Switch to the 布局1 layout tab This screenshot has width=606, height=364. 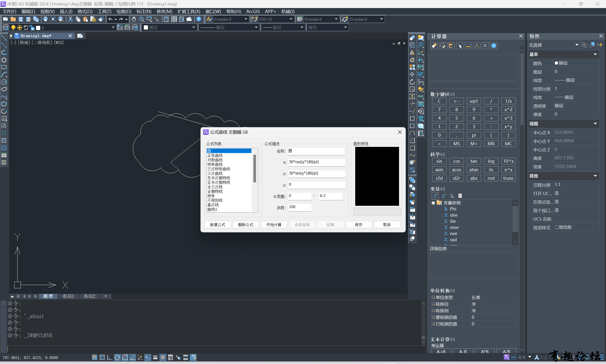68,296
